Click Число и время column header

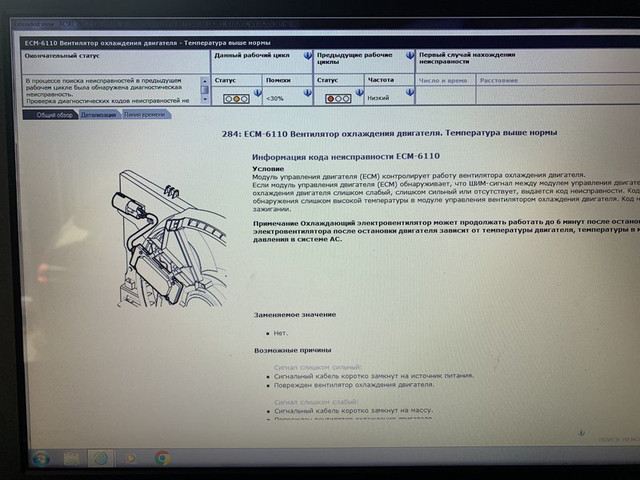443,80
